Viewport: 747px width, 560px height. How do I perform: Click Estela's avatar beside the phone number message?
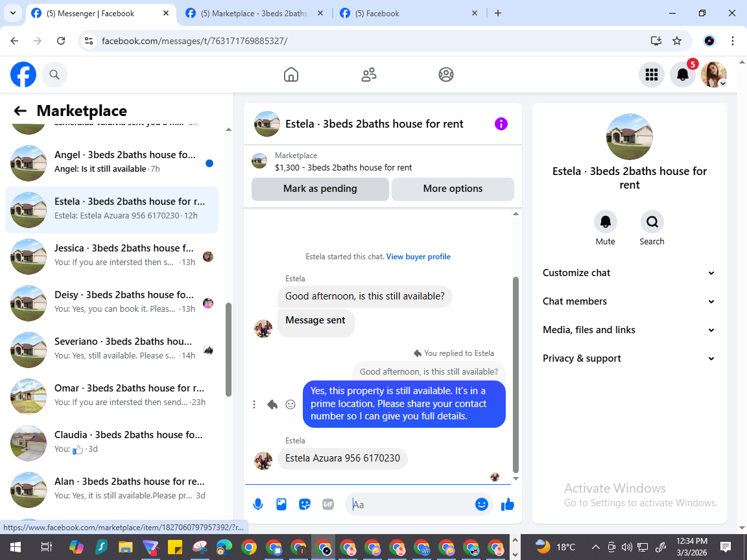click(263, 460)
